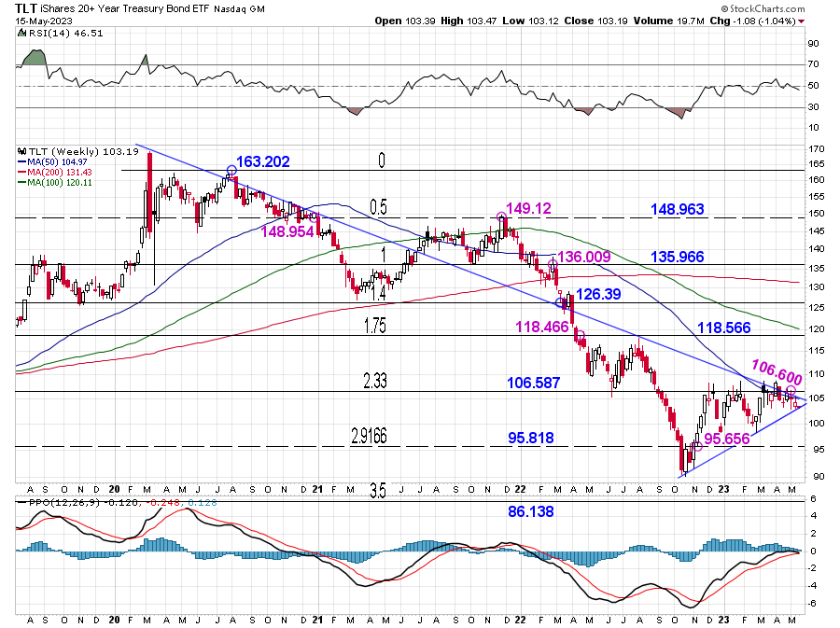Click the -6 tick on the PPO axis

(812, 604)
